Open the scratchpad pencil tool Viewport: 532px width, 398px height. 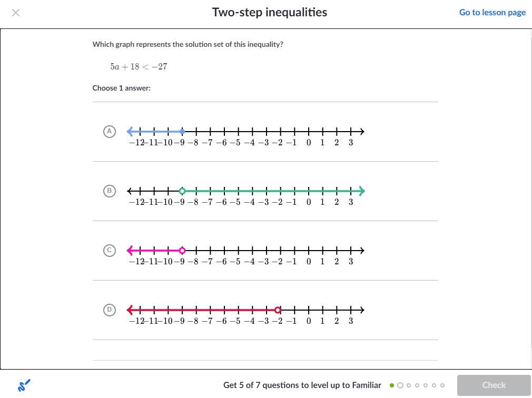click(x=24, y=385)
